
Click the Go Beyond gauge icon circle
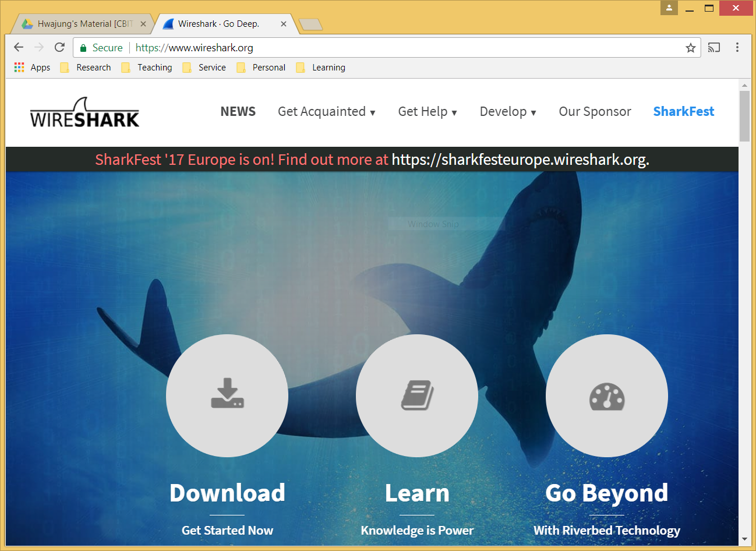point(607,395)
